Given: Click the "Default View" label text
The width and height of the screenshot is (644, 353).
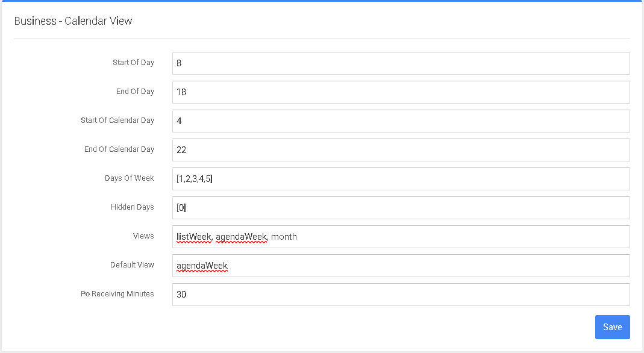Looking at the screenshot, I should click(x=132, y=265).
